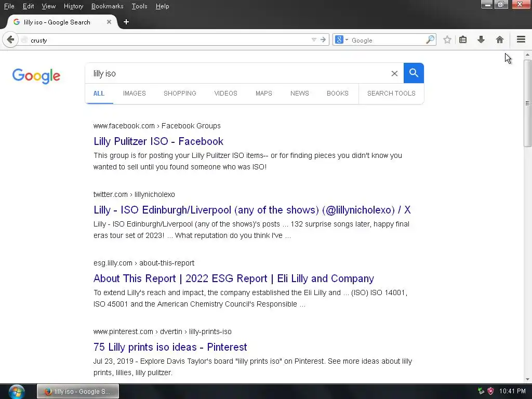The width and height of the screenshot is (532, 399).
Task: Open the Windows Start button
Action: tap(17, 392)
